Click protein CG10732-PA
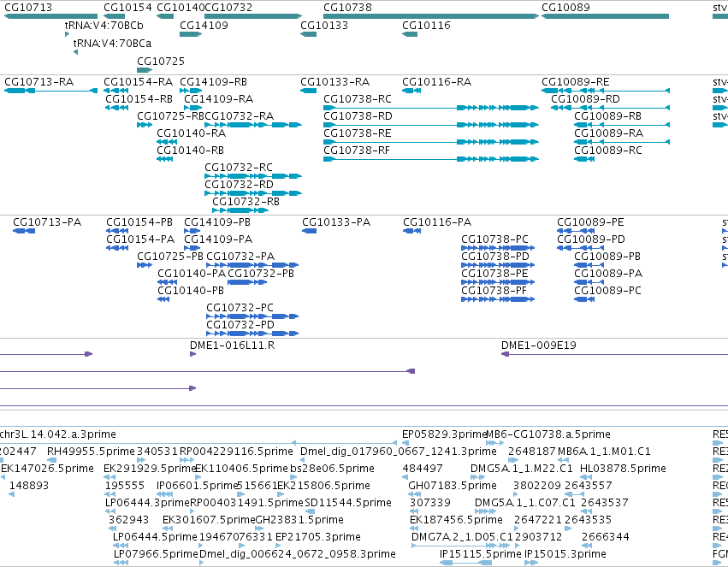The height and width of the screenshot is (567, 728). [x=240, y=257]
